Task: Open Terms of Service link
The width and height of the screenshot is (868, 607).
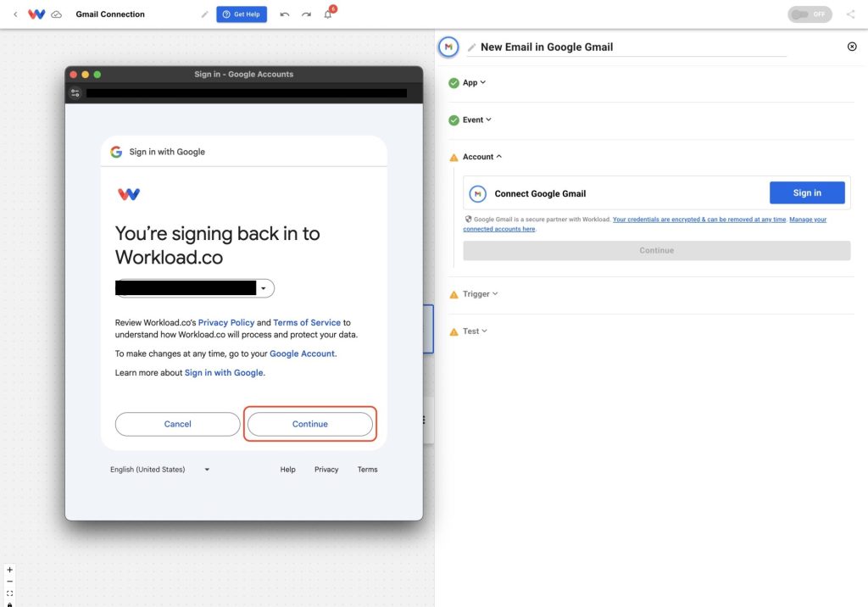Action: 307,322
